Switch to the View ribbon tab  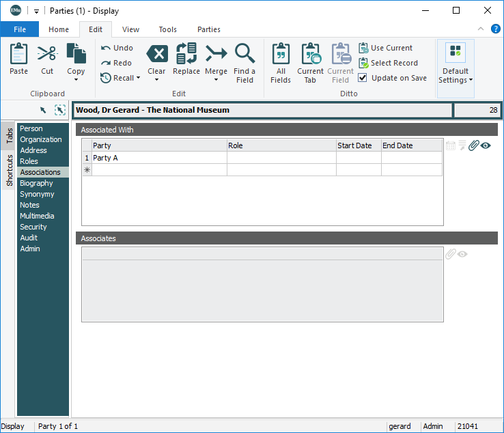pos(130,29)
